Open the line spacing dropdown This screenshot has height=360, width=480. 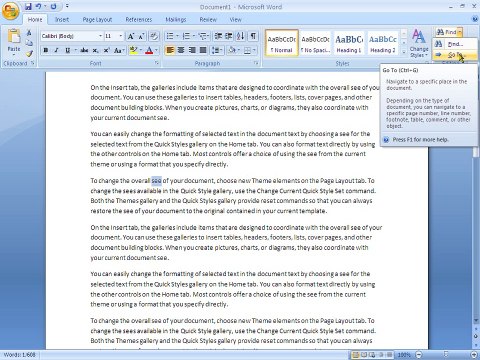pyautogui.click(x=217, y=50)
